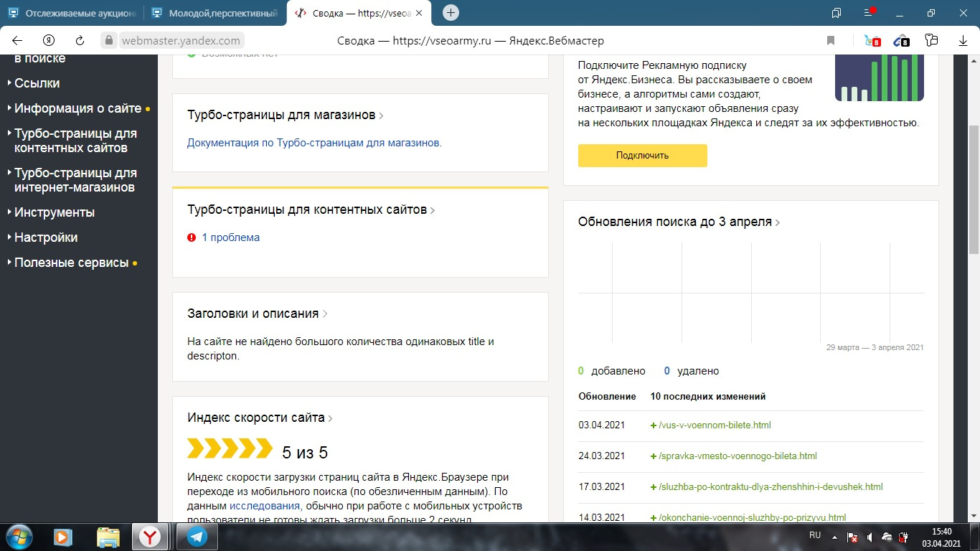Screen dimensions: 980x551
Task: Click the advertising bar chart illustration
Action: 880,77
